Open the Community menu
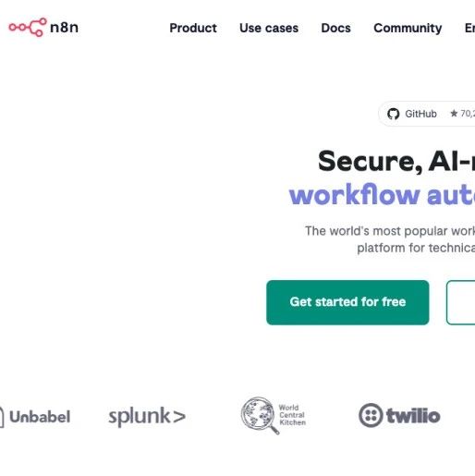The image size is (475, 476). [408, 29]
